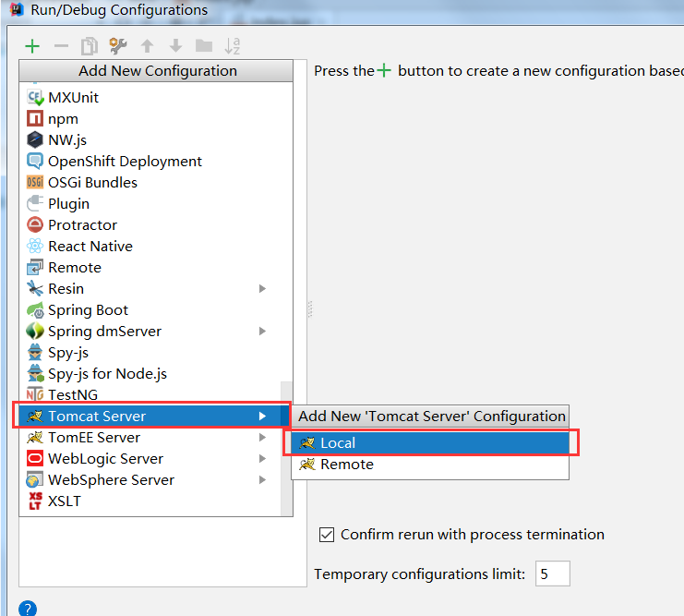This screenshot has width=684, height=616.
Task: Select Remote in the Tomcat Server submenu
Action: coord(430,464)
